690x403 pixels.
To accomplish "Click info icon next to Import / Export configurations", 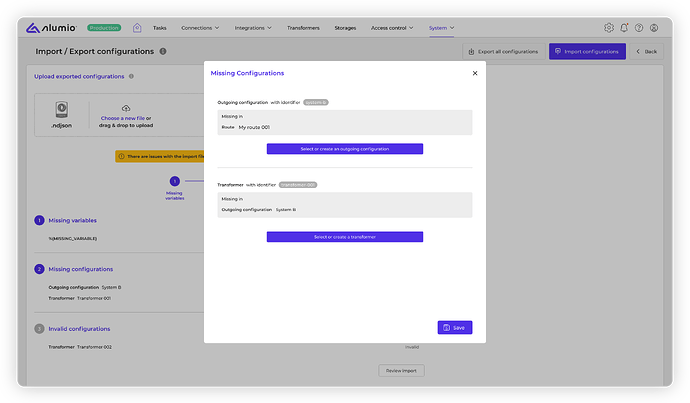I will tap(163, 51).
